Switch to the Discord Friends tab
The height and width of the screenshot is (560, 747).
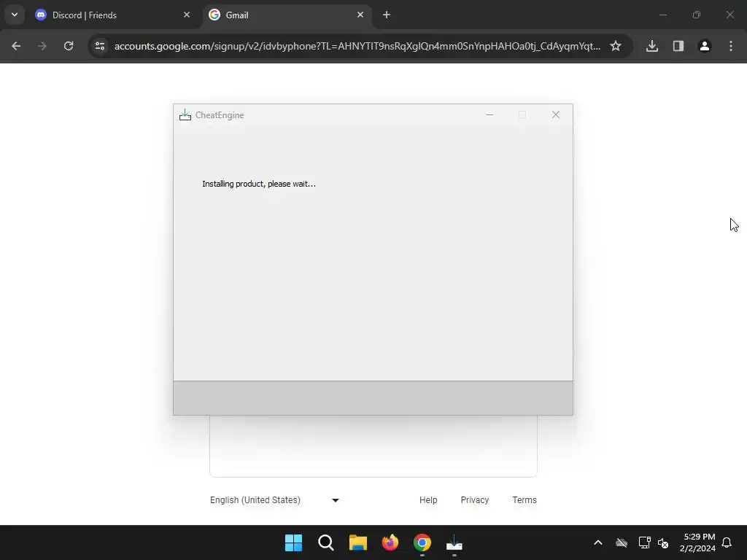113,15
